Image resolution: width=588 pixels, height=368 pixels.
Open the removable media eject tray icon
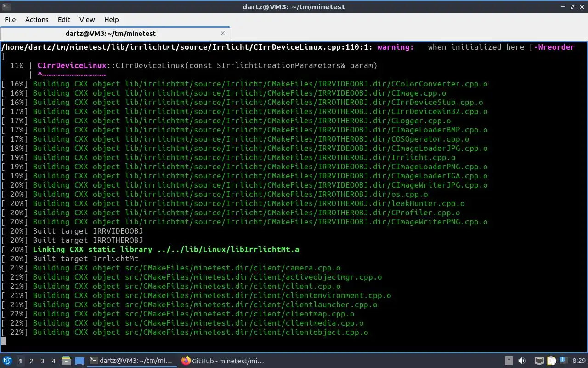[509, 361]
